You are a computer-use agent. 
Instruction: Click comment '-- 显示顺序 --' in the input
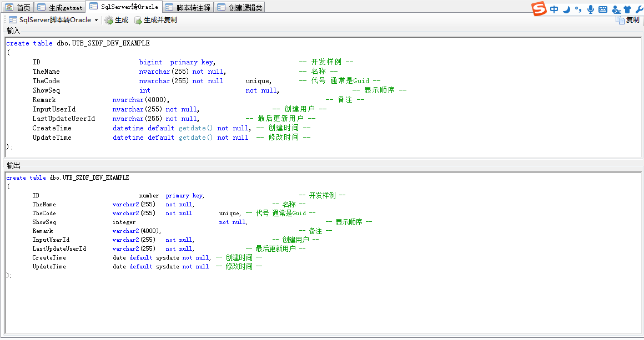point(379,90)
